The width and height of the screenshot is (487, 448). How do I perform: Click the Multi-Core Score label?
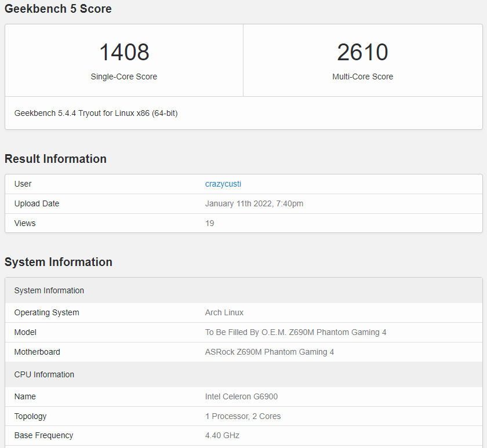pos(362,77)
